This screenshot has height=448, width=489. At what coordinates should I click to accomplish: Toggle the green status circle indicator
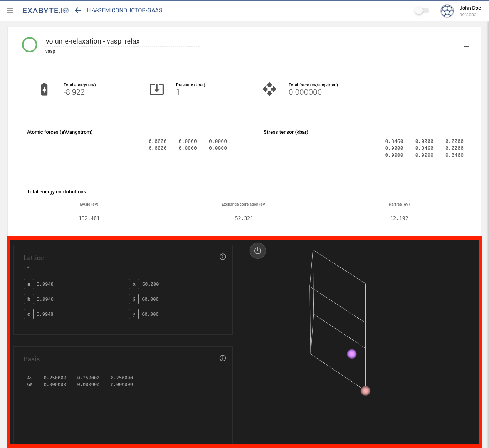click(29, 45)
